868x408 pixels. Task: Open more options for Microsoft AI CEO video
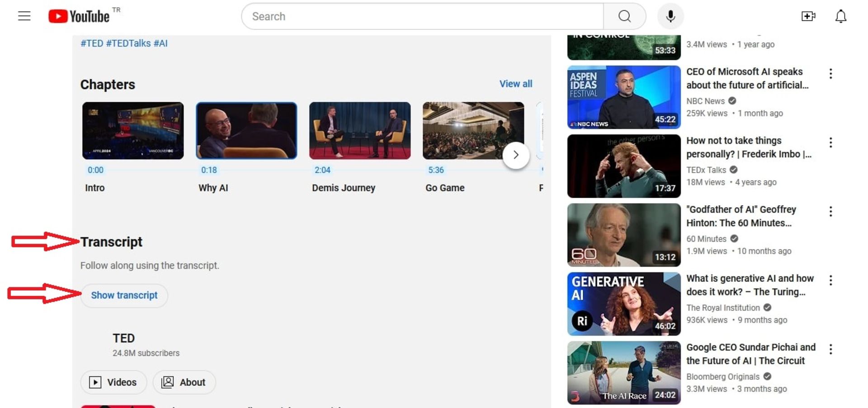[830, 74]
